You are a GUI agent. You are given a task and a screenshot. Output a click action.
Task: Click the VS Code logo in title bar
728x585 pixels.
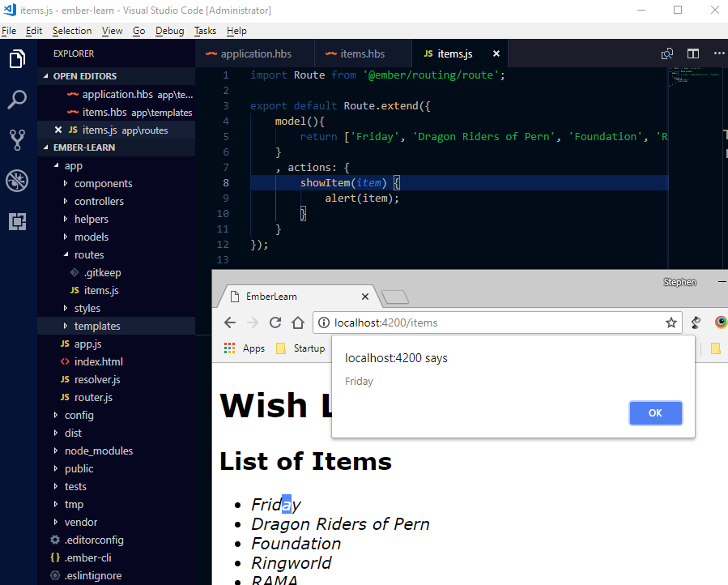point(9,10)
